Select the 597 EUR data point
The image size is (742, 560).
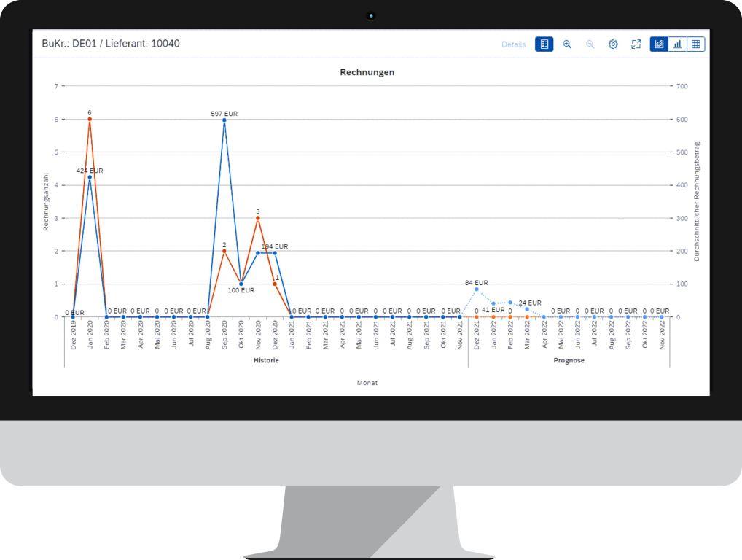pyautogui.click(x=224, y=120)
